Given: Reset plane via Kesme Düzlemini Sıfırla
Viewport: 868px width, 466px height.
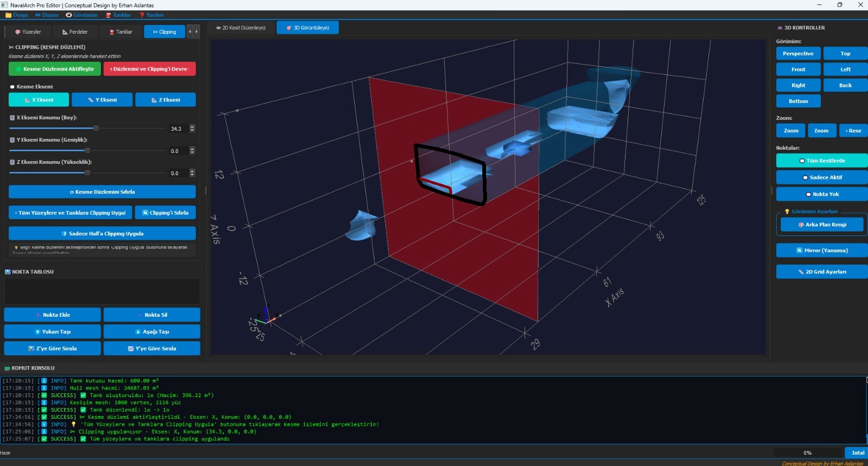Looking at the screenshot, I should (x=102, y=192).
